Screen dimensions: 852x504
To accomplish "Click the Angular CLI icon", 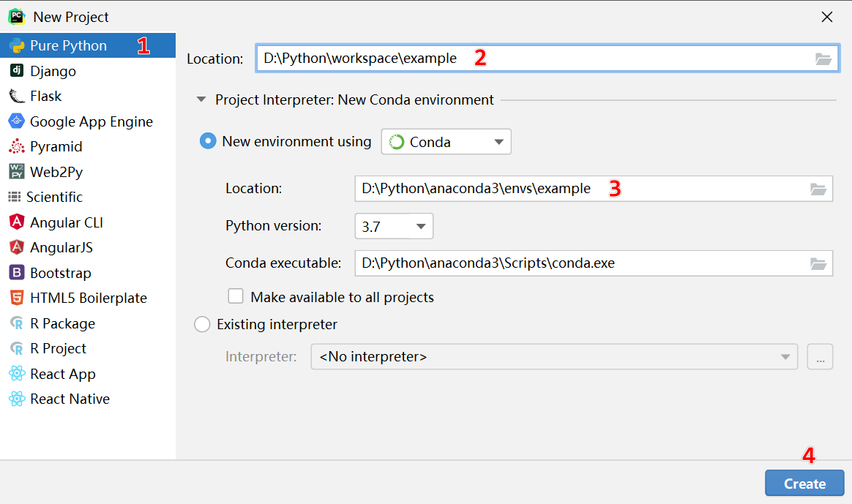I will (x=17, y=222).
